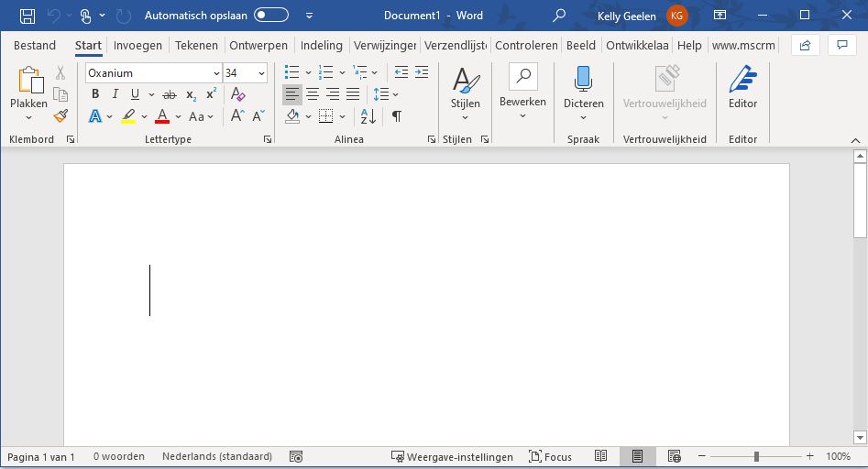Click the Touch/Mouse mode icon
Viewport: 868px width, 469px height.
[85, 16]
